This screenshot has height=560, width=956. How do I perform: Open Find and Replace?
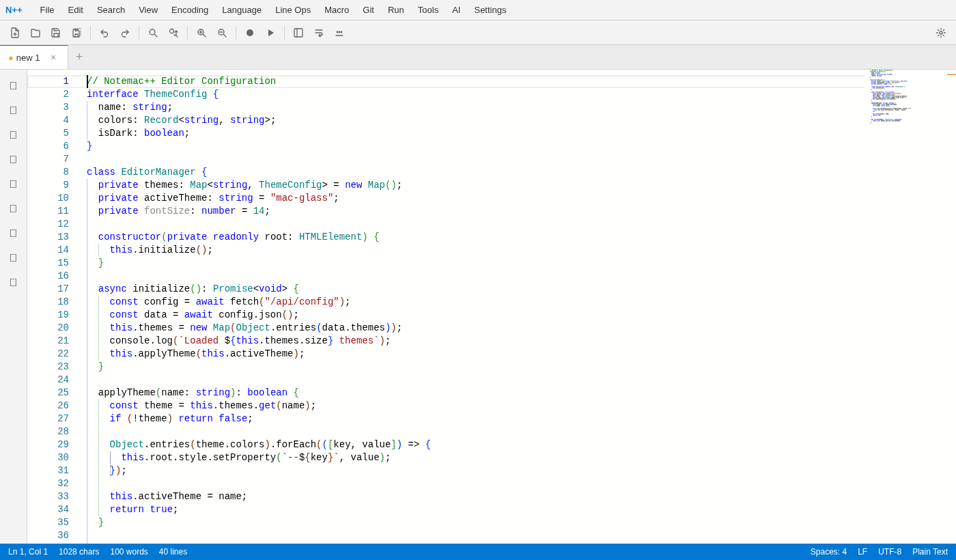[x=173, y=32]
